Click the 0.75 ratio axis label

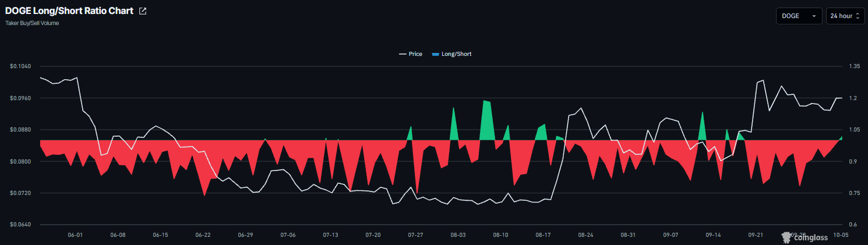[x=855, y=193]
